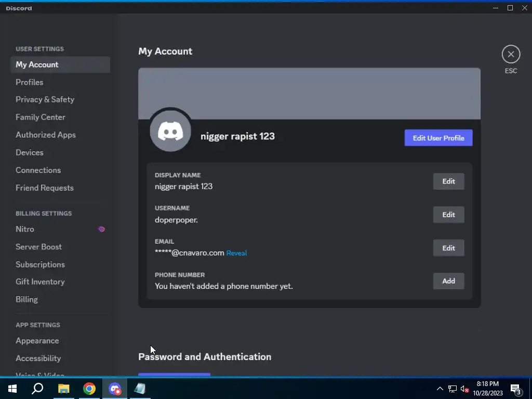This screenshot has height=399, width=532.
Task: Click the Discord taskbar icon
Action: [115, 389]
